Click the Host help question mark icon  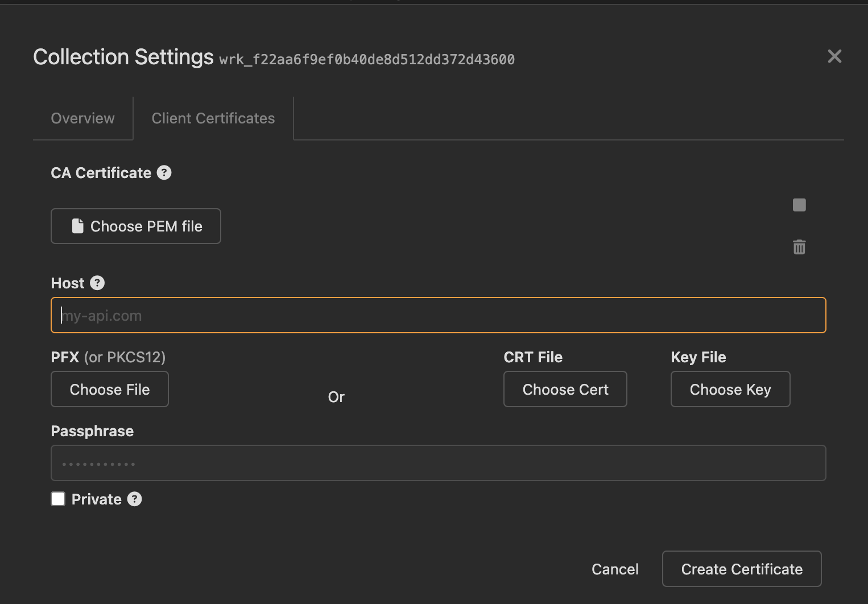[97, 283]
